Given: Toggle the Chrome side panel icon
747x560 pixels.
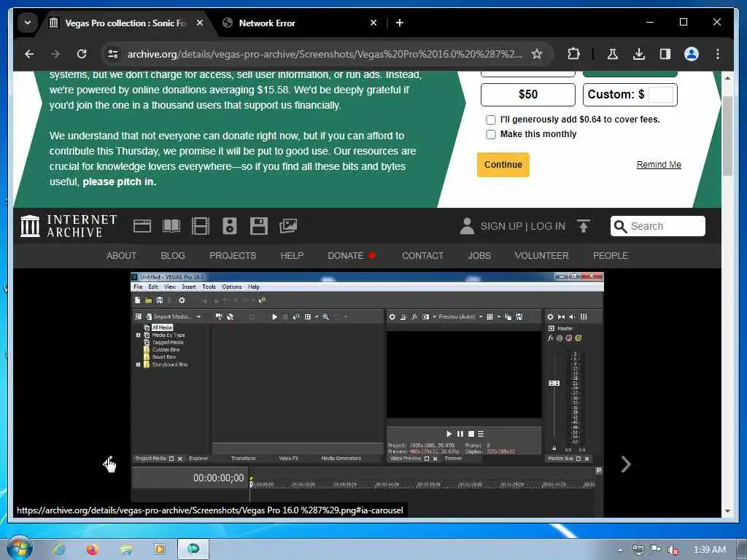Looking at the screenshot, I should point(665,54).
